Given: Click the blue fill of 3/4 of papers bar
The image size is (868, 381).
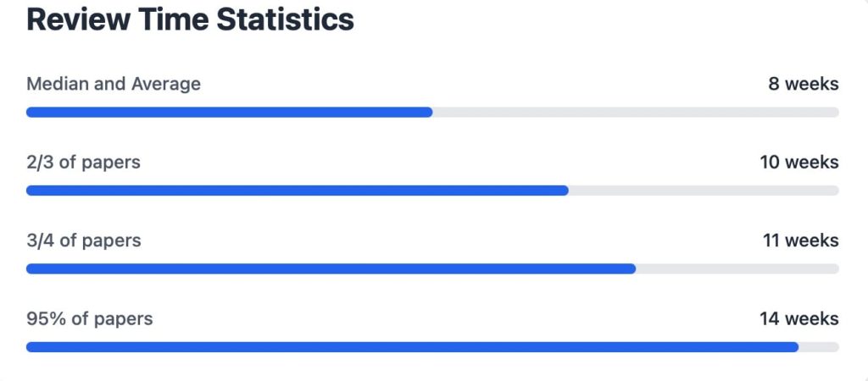Looking at the screenshot, I should [331, 269].
